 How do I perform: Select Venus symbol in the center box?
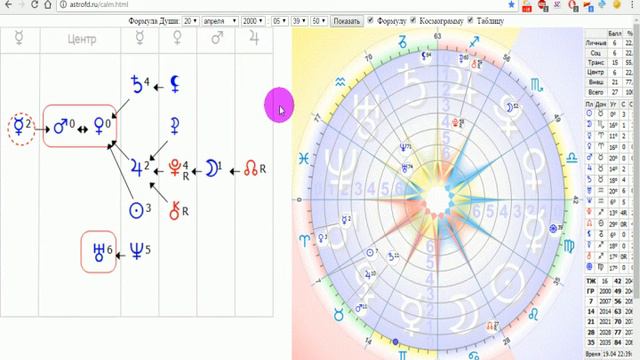click(x=99, y=126)
